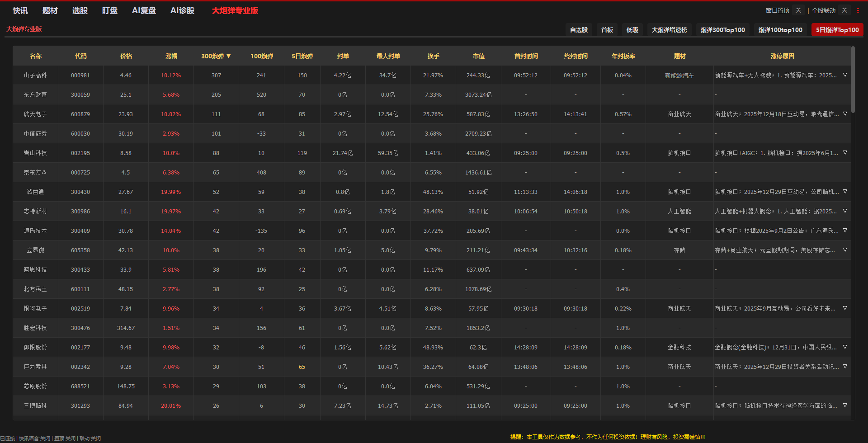Toggle 个股联动 switch
868x443 pixels.
coord(844,10)
